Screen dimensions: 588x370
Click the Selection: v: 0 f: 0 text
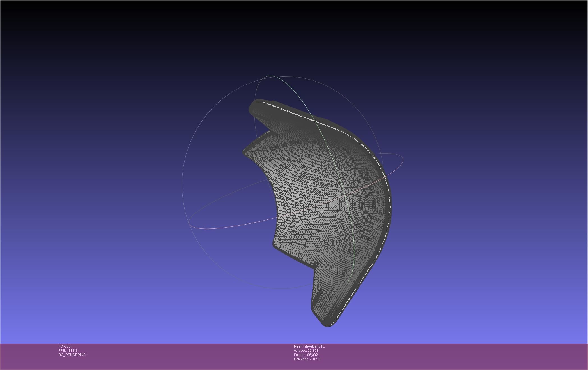(307, 359)
